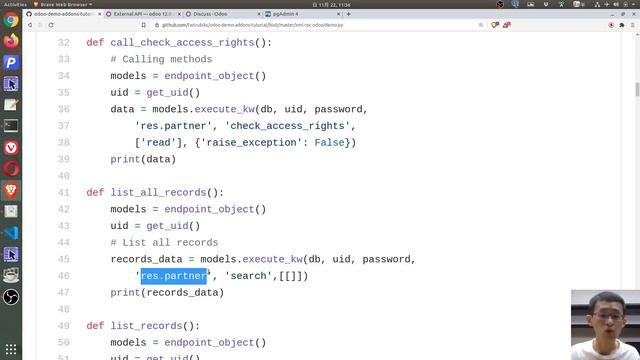Open network status in top bar
The height and width of the screenshot is (360, 640).
tap(598, 4)
